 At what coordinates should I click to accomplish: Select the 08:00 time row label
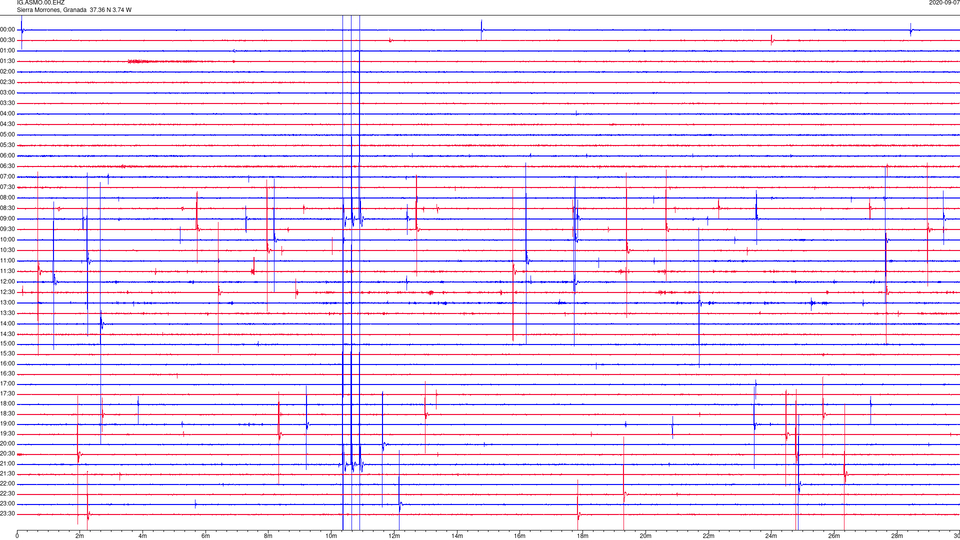pyautogui.click(x=8, y=198)
